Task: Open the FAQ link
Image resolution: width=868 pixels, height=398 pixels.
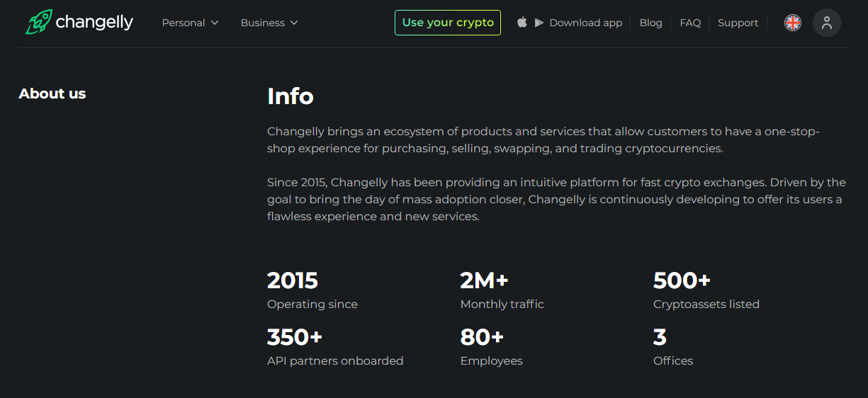Action: coord(690,23)
